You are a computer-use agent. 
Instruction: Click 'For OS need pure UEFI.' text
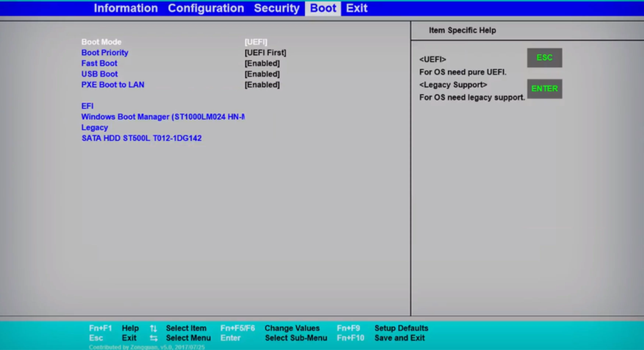463,72
